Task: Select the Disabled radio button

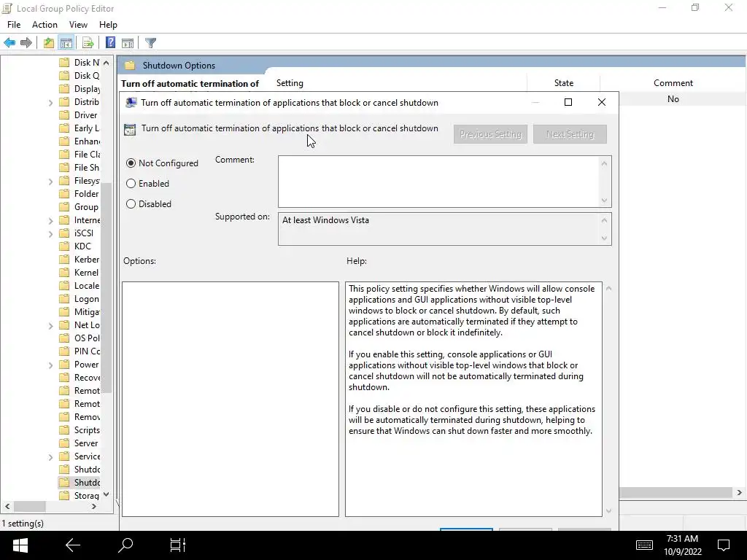Action: pos(131,204)
